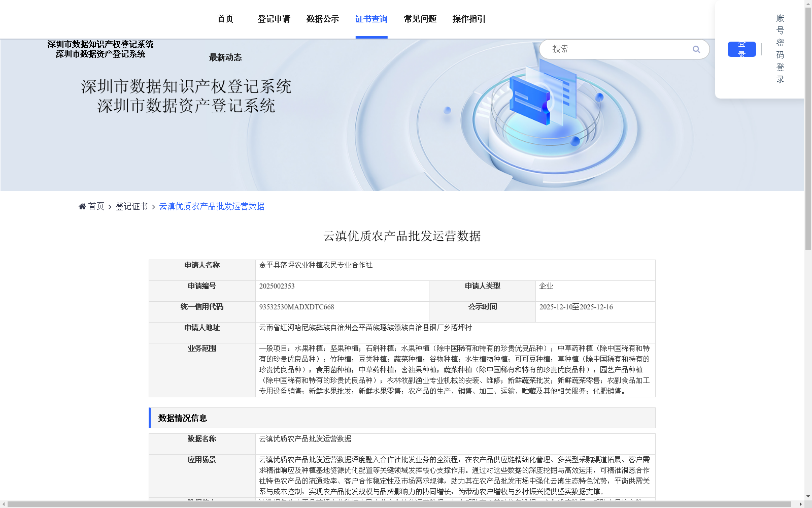Click the 申请人名称 label cell
Image resolution: width=812 pixels, height=508 pixels.
(202, 270)
